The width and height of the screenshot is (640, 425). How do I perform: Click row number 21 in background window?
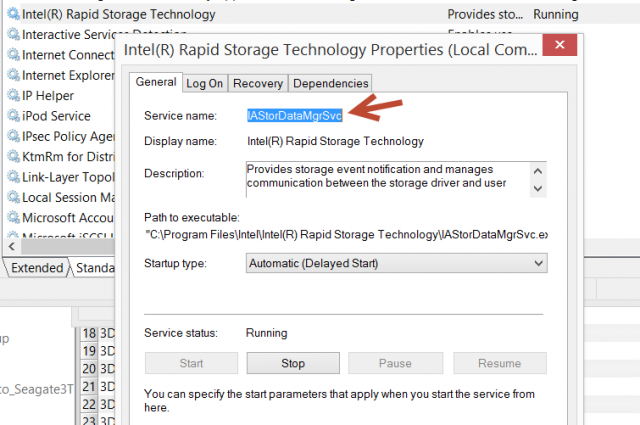pyautogui.click(x=89, y=387)
